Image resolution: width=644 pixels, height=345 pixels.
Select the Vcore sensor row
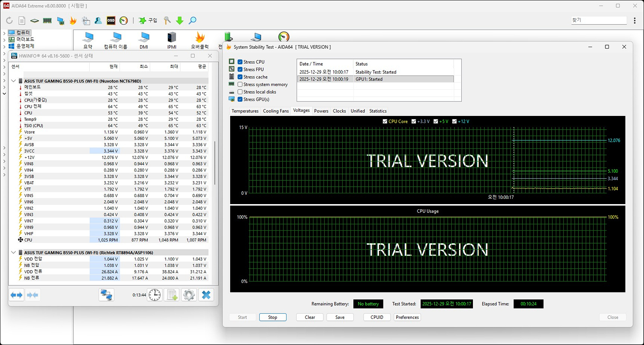click(x=109, y=132)
